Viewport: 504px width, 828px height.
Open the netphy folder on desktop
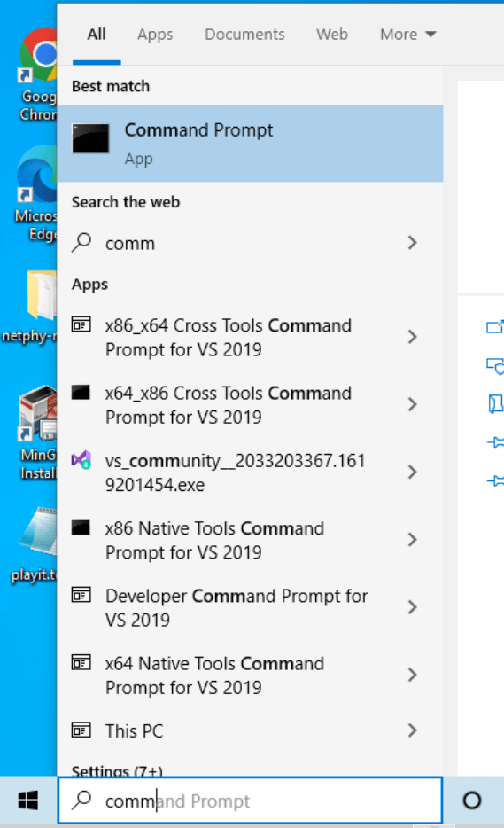32,306
